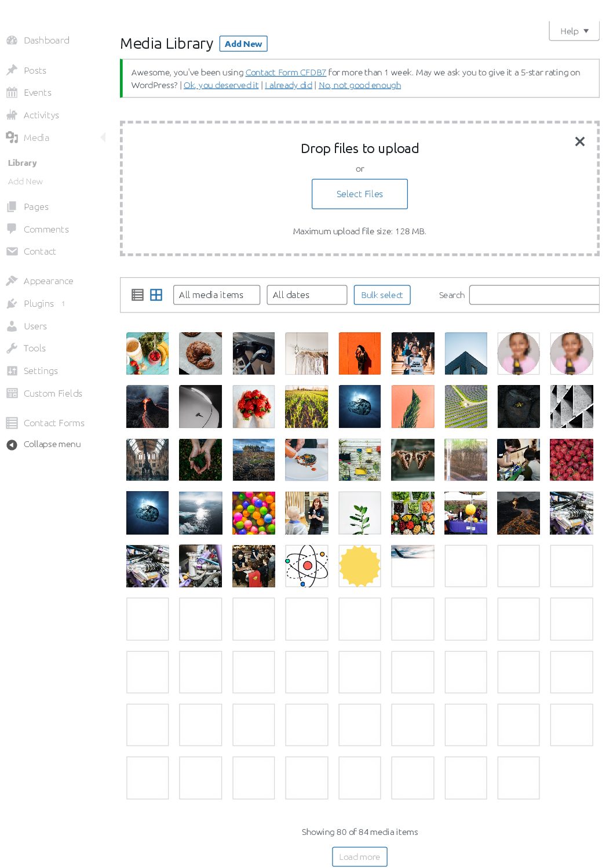Image resolution: width=613 pixels, height=868 pixels.
Task: Follow the 'Ok, you deserved it' link
Action: (x=221, y=85)
